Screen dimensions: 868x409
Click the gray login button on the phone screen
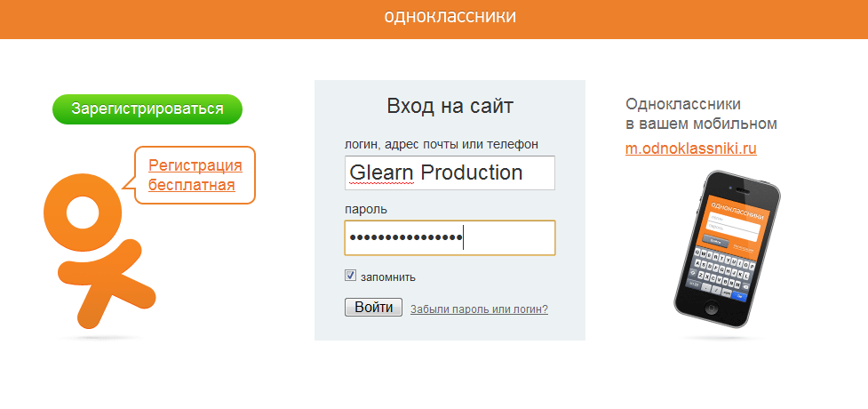(x=714, y=240)
